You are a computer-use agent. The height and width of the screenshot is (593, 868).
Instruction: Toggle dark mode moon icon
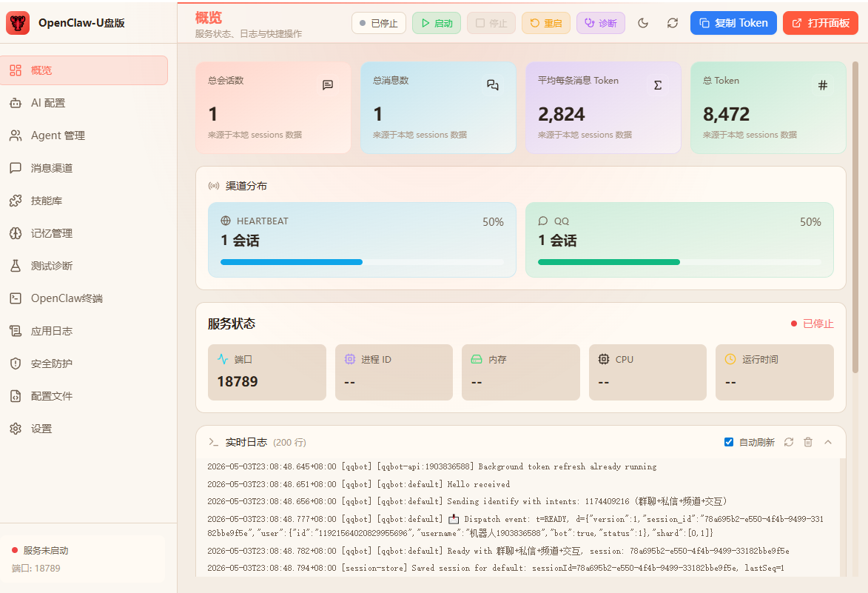point(643,23)
